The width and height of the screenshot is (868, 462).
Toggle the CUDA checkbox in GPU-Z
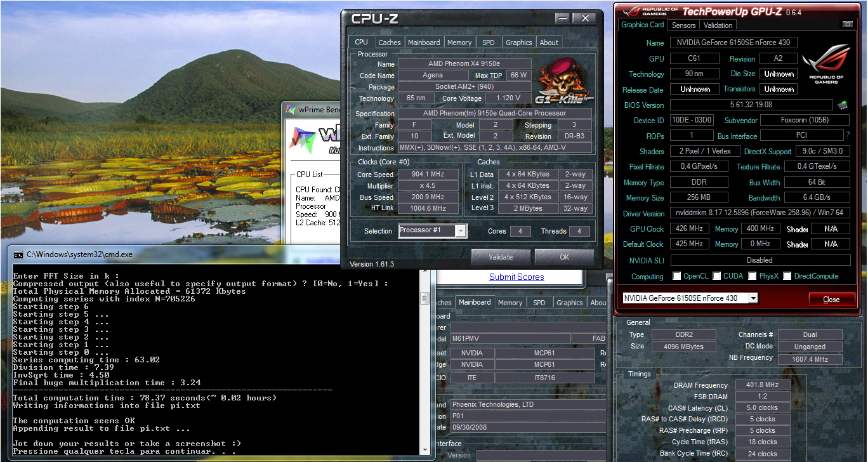pyautogui.click(x=717, y=276)
